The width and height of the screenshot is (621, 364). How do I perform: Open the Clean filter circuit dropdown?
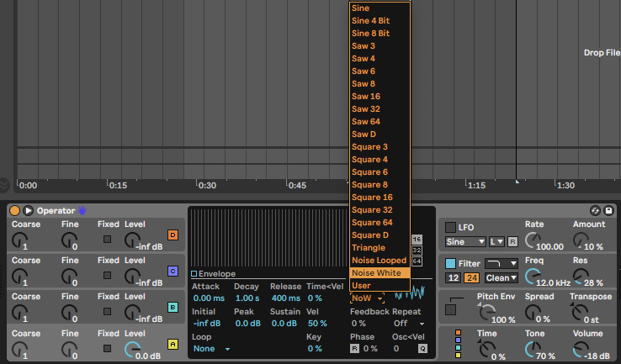click(x=502, y=277)
